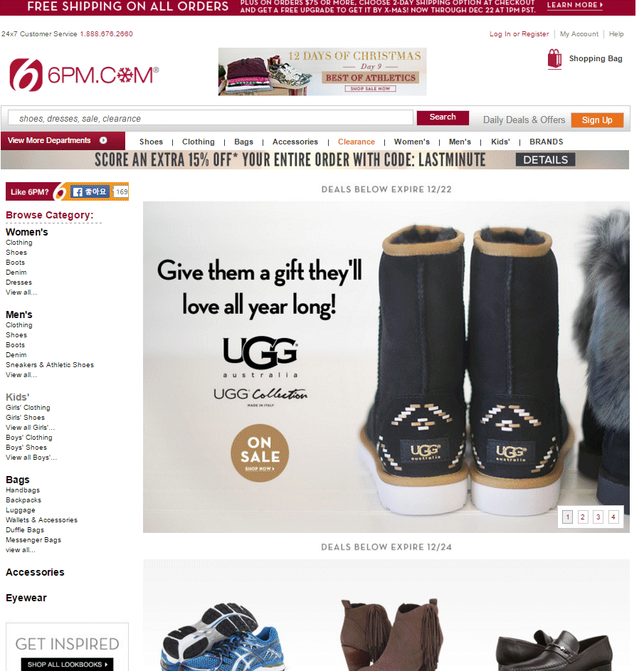The width and height of the screenshot is (644, 671).
Task: Go to slide 2 of carousel
Action: click(x=582, y=517)
